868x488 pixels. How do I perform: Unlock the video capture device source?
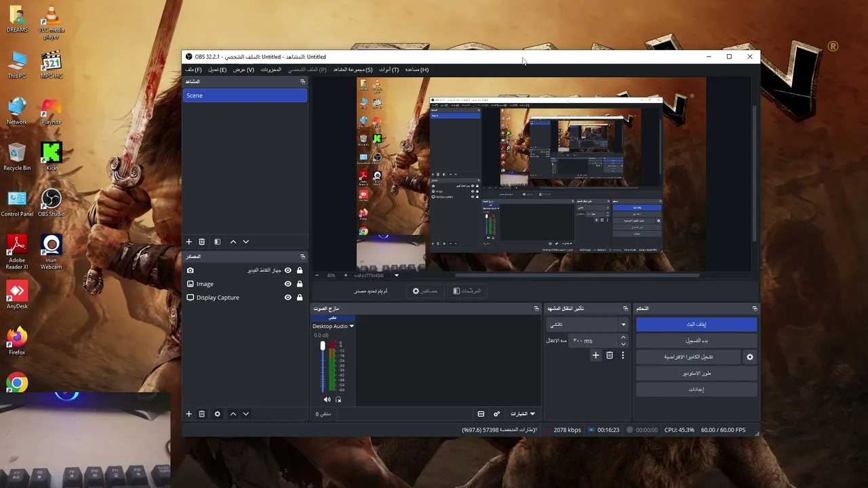pyautogui.click(x=300, y=270)
